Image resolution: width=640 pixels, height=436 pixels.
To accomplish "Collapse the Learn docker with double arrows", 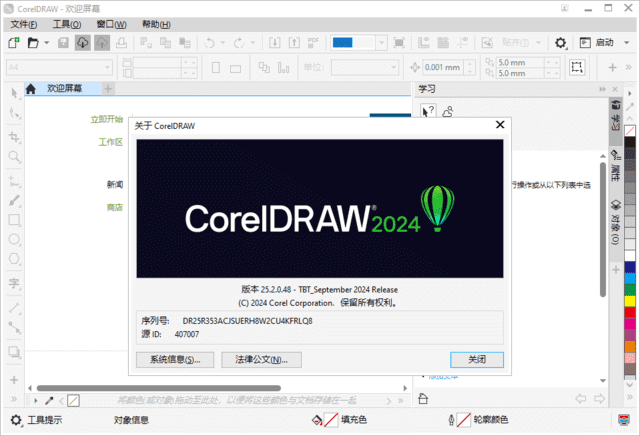I will click(x=602, y=89).
